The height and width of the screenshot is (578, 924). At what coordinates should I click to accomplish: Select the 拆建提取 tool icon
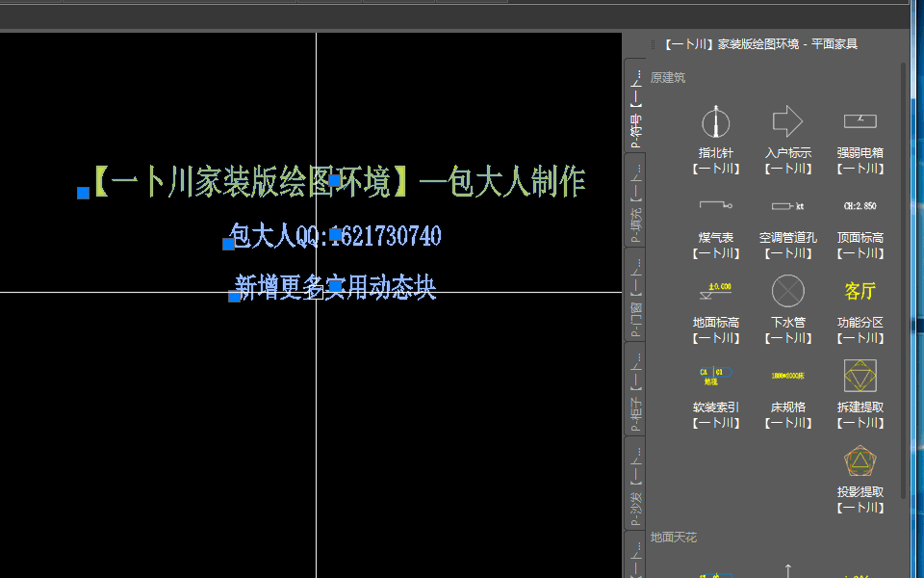[860, 376]
